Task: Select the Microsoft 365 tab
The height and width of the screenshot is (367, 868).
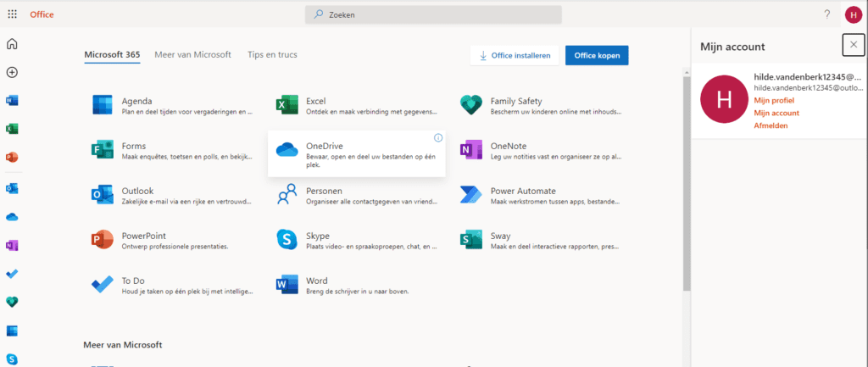Action: (x=112, y=55)
